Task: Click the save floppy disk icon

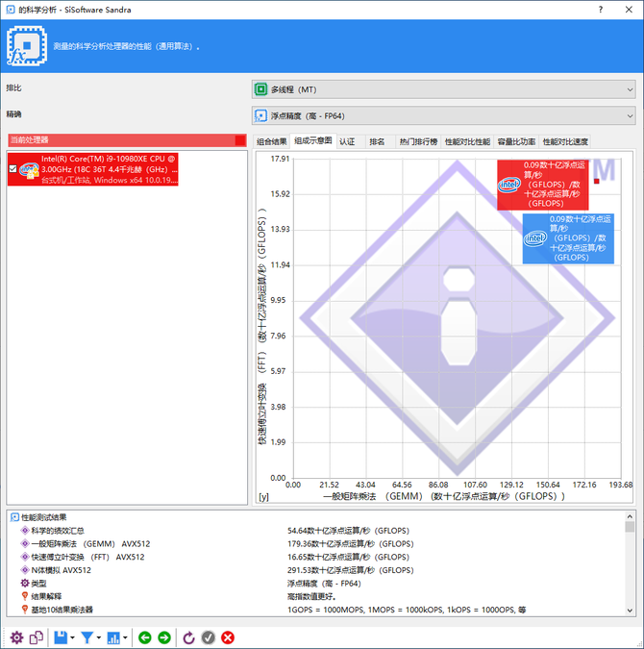Action: pos(61,637)
